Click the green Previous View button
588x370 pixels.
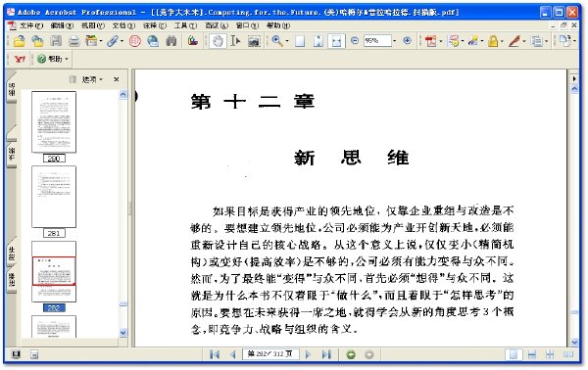pos(351,354)
